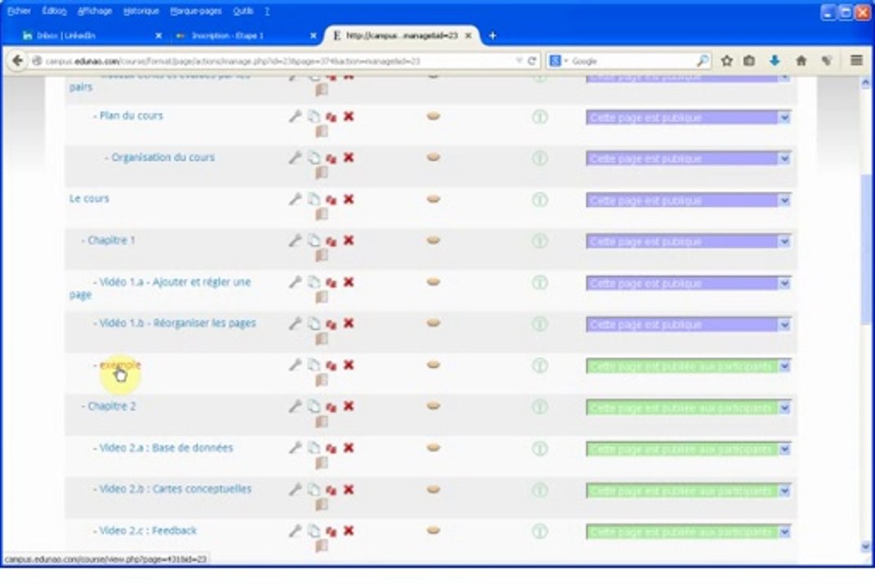Toggle the oval marker for Organisation du cours

[x=434, y=158]
